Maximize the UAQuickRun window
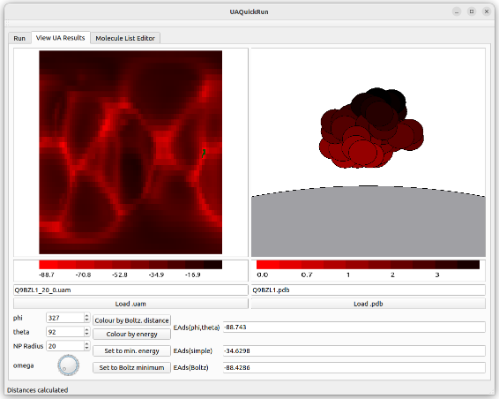This screenshot has width=499, height=399. [472, 12]
